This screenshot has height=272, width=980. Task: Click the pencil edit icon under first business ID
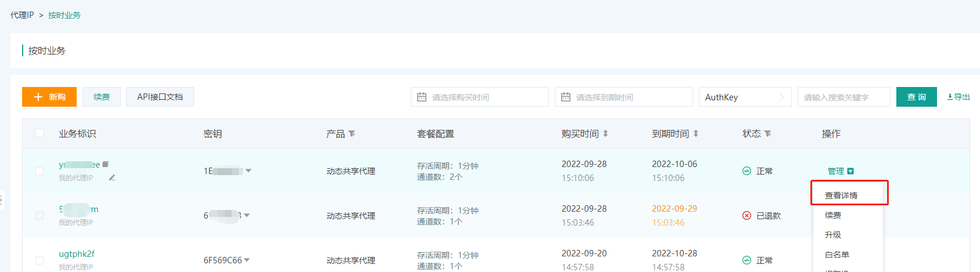[x=112, y=177]
